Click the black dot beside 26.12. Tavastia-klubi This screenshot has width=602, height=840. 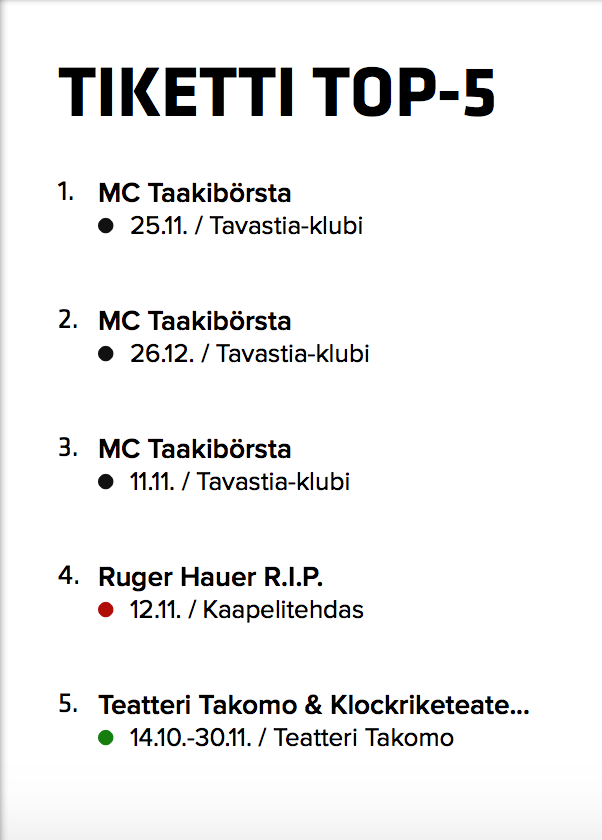pyautogui.click(x=106, y=354)
